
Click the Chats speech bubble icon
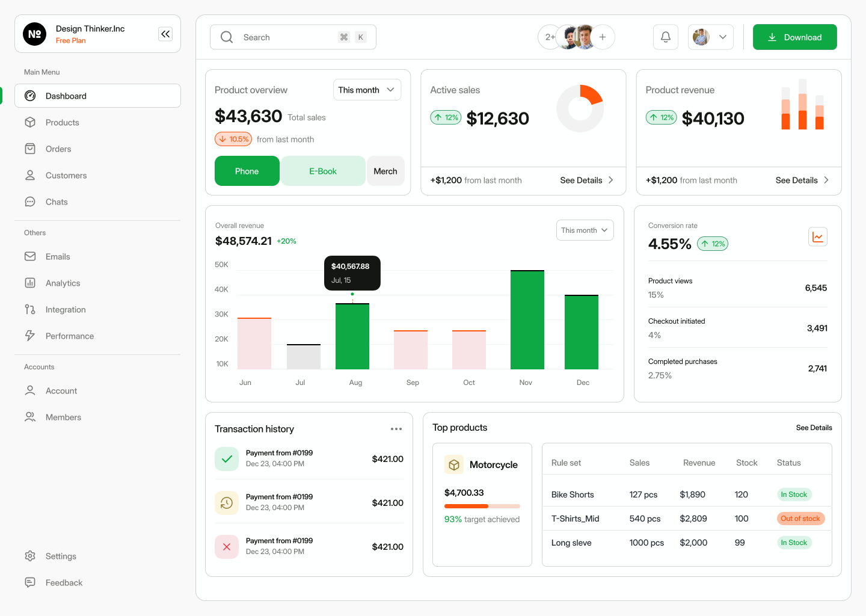30,202
